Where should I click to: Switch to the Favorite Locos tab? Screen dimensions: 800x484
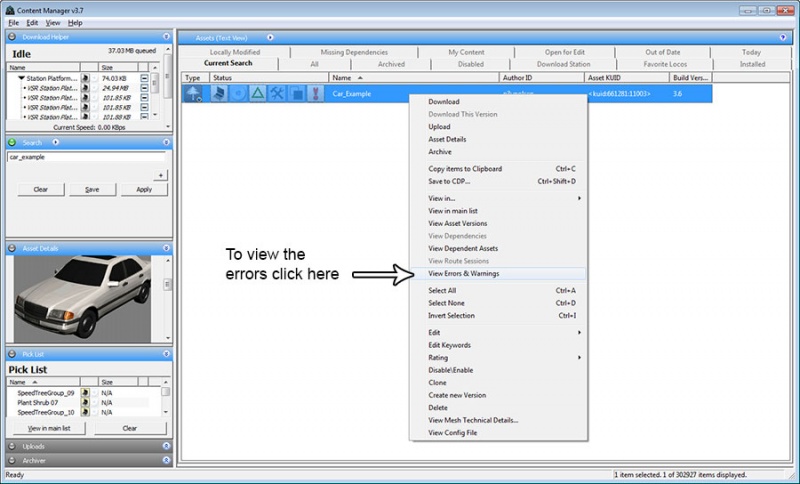pyautogui.click(x=665, y=64)
